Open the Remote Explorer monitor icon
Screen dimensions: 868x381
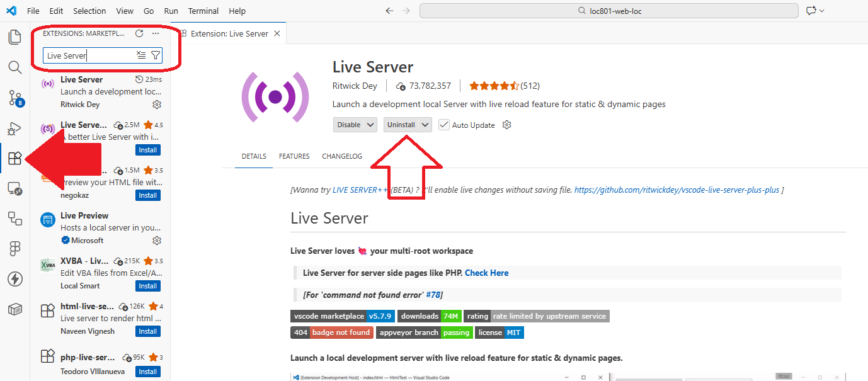pyautogui.click(x=14, y=188)
